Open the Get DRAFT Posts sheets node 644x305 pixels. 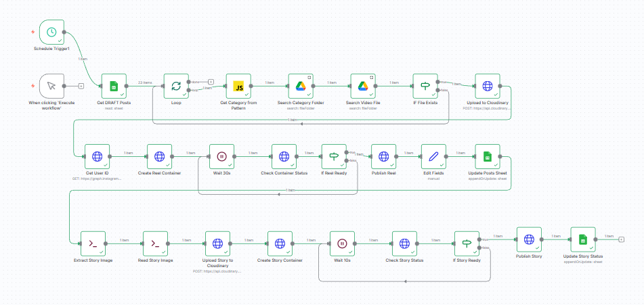[114, 86]
